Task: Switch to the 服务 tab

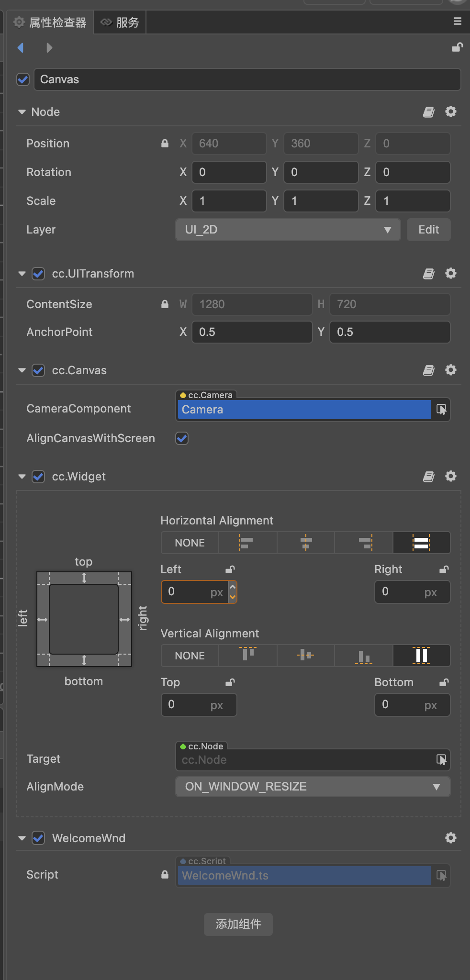Action: point(120,22)
